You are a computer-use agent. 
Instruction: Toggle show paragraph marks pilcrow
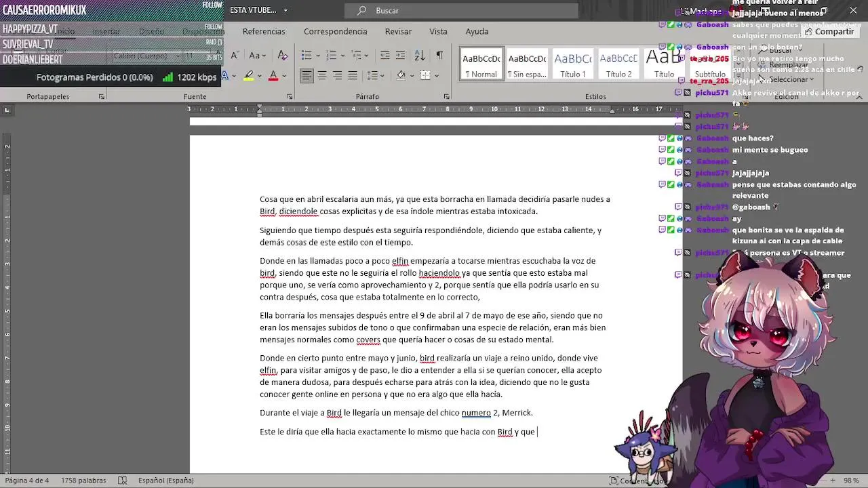click(439, 56)
